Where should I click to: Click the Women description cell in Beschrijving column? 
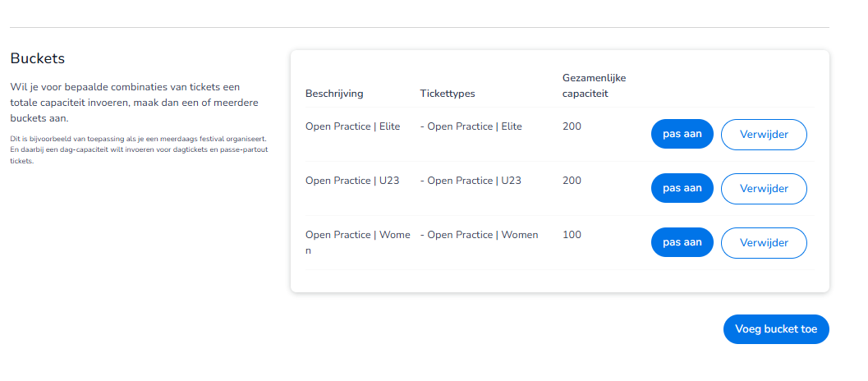[357, 242]
